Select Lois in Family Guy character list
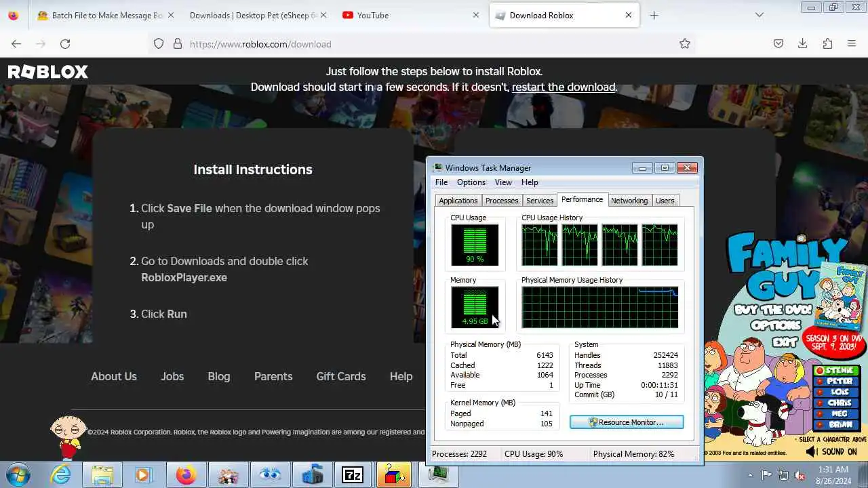The height and width of the screenshot is (488, 868). coord(837,392)
